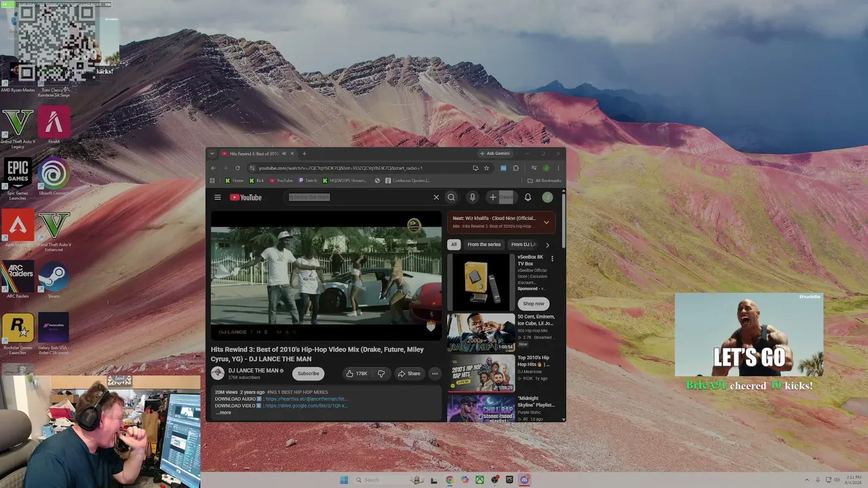
Task: Launch Grand Theft Auto V Legacy shortcut
Action: point(16,127)
